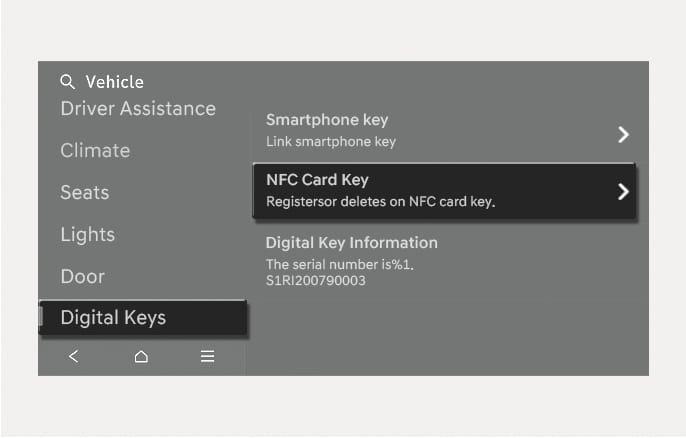Open the NFC Card Key option
This screenshot has height=438, width=686.
tap(317, 180)
